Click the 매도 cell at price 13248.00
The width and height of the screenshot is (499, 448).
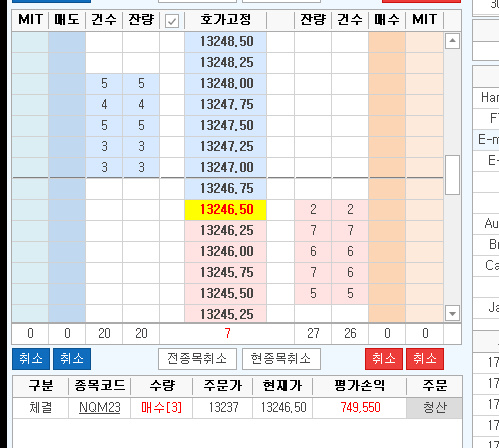point(67,83)
